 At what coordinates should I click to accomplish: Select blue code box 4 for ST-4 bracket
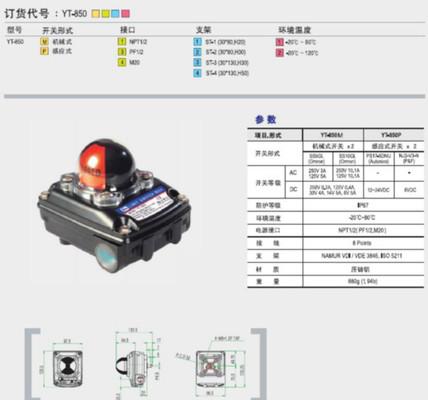198,73
